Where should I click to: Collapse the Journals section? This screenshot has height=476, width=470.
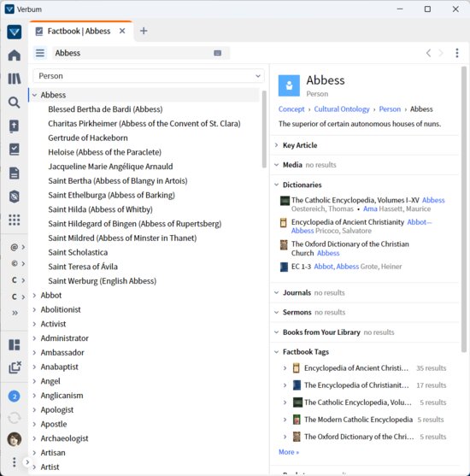coord(277,292)
